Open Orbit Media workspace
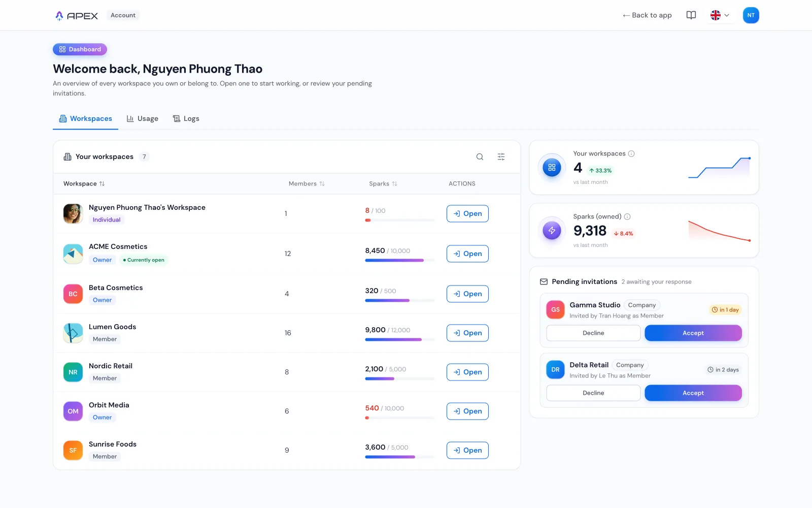 coord(467,411)
